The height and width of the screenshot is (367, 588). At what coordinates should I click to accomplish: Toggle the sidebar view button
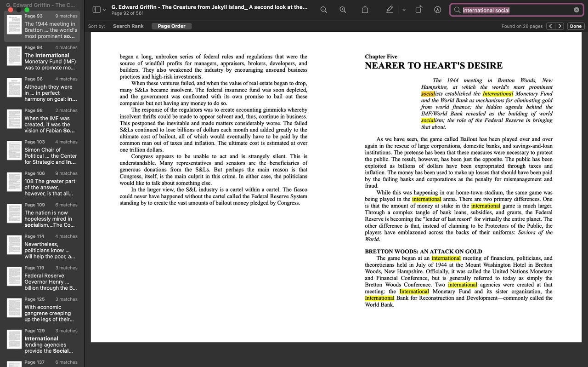pyautogui.click(x=96, y=10)
